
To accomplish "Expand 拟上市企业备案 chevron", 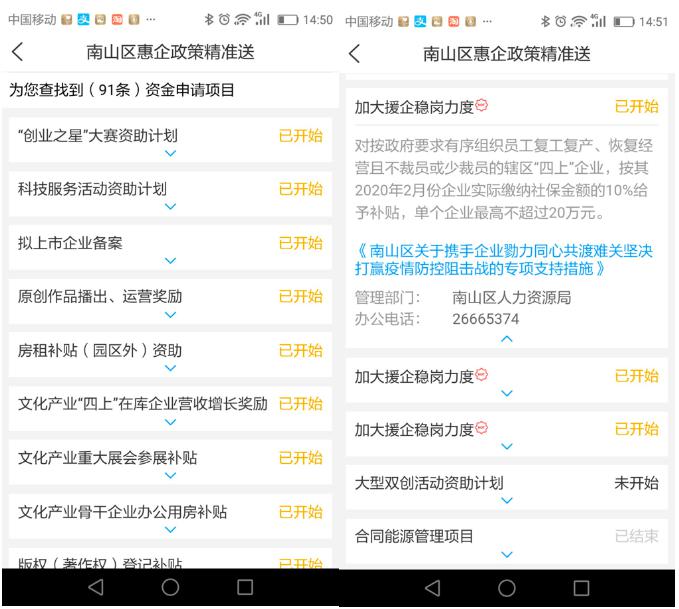I will (171, 260).
